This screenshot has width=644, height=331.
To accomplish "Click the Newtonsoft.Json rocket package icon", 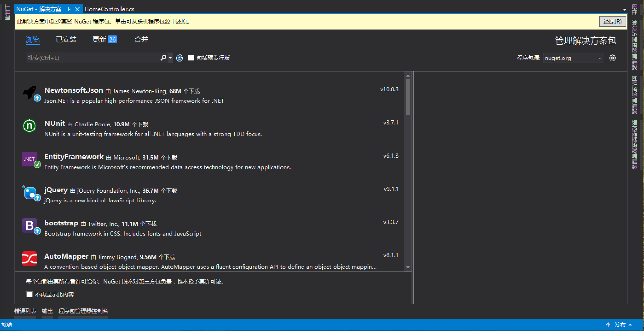I will click(29, 93).
